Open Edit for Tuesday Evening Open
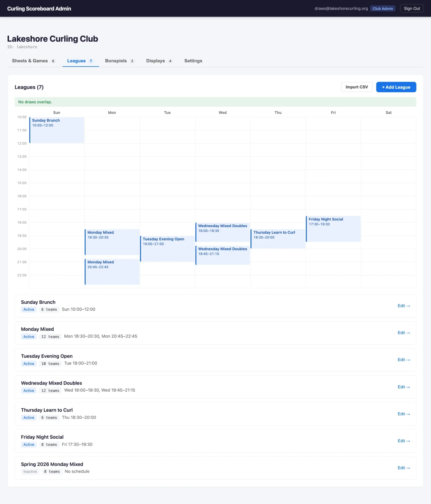Image resolution: width=431 pixels, height=504 pixels. click(x=404, y=360)
